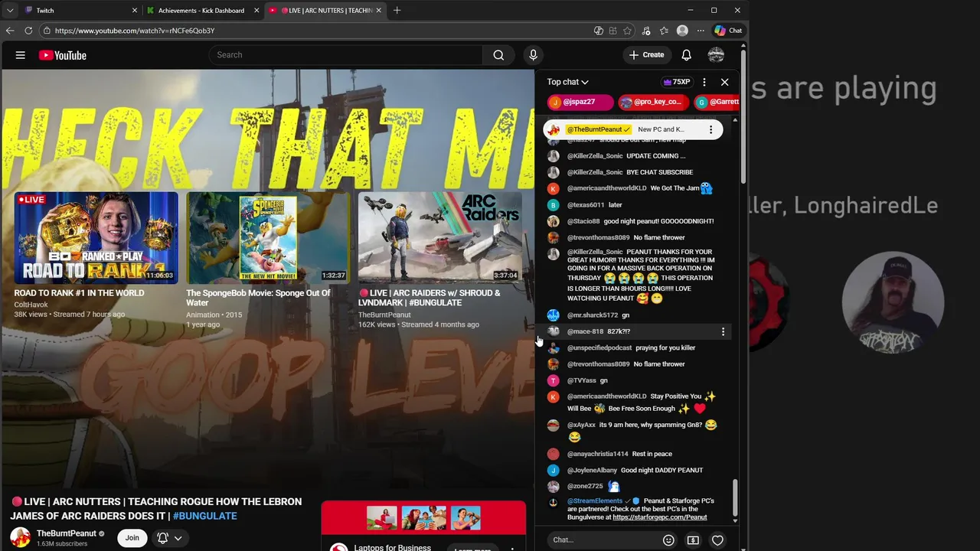The width and height of the screenshot is (980, 551).
Task: Click the search magnifier button
Action: point(498,55)
